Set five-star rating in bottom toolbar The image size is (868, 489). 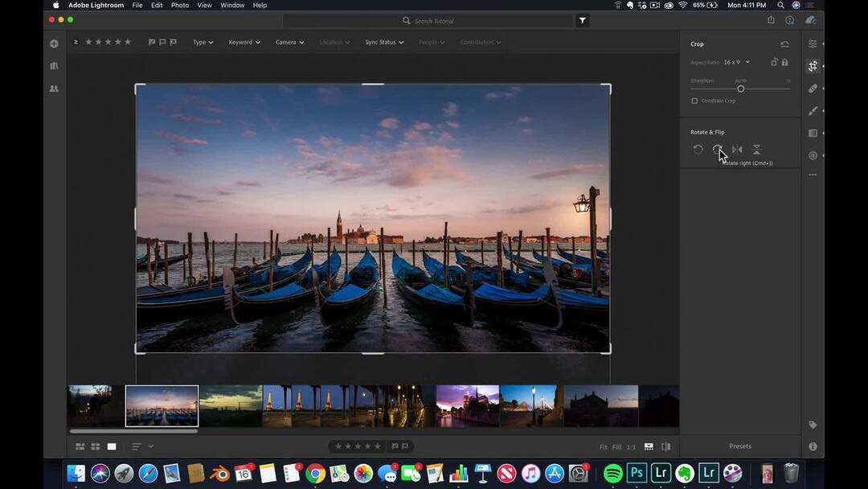(378, 446)
